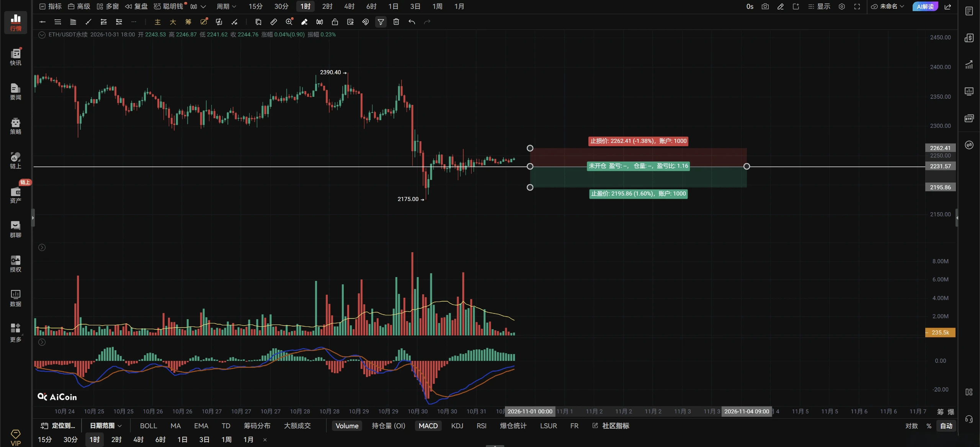This screenshot has width=980, height=447.
Task: Click the stop-loss 2262.41 handle circle
Action: [530, 148]
